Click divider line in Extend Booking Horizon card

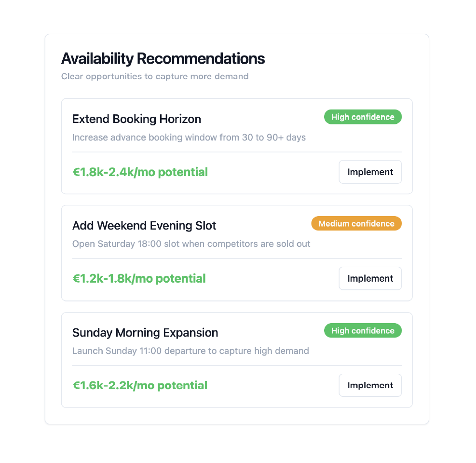point(236,152)
